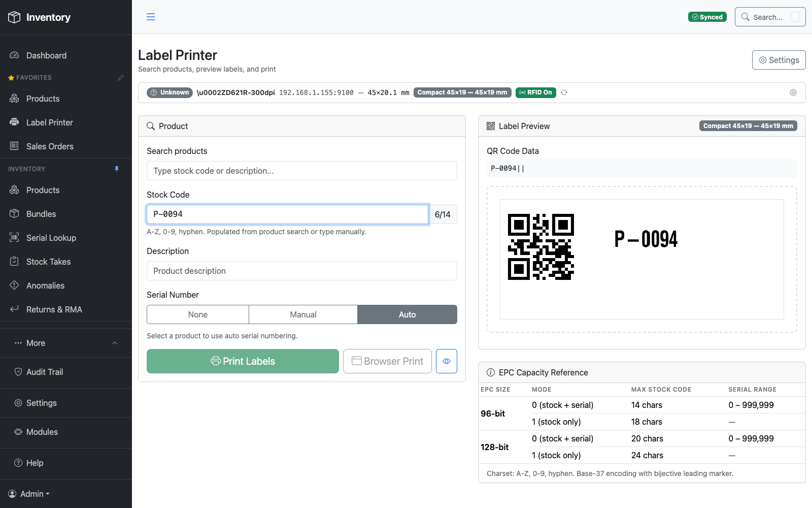Open Audit Trail page

pyautogui.click(x=66, y=372)
